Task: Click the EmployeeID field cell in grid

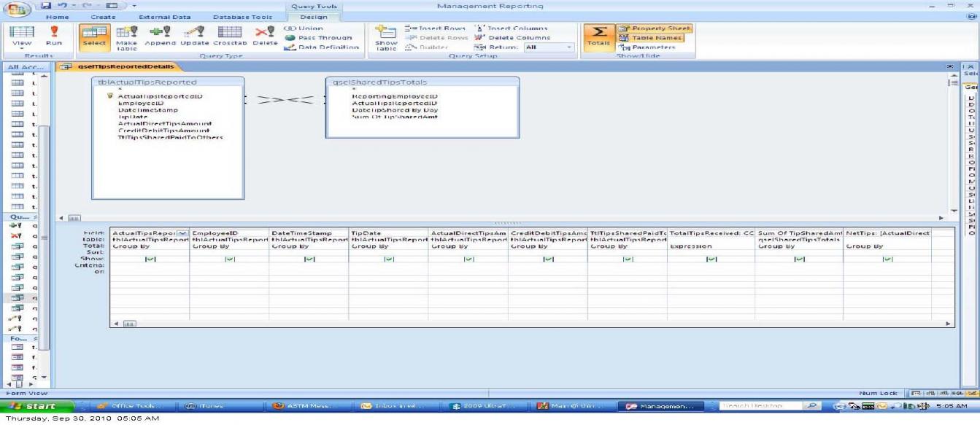Action: click(x=229, y=233)
